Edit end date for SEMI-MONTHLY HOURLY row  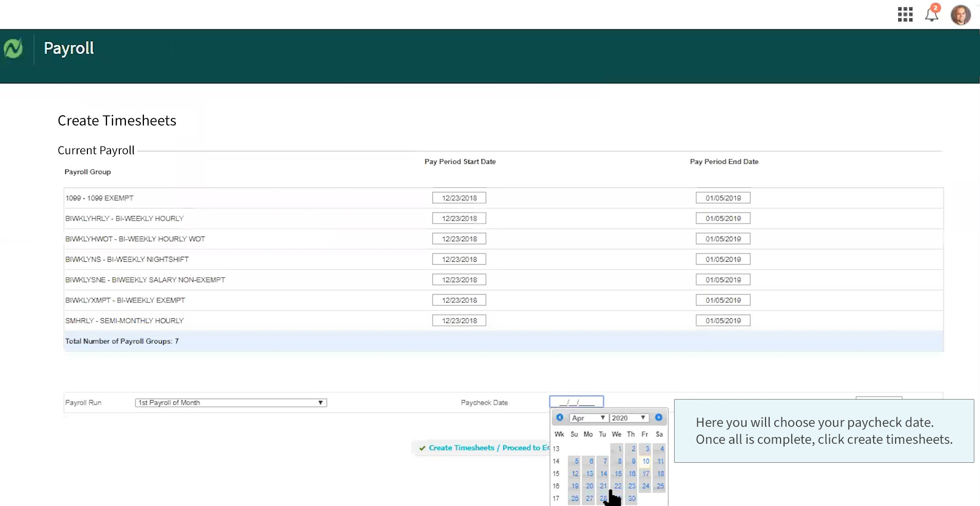pyautogui.click(x=723, y=321)
